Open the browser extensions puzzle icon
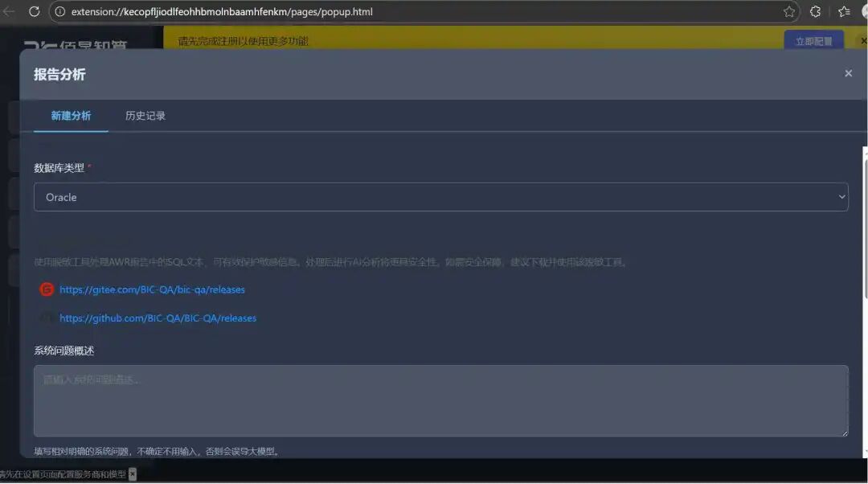 point(816,11)
